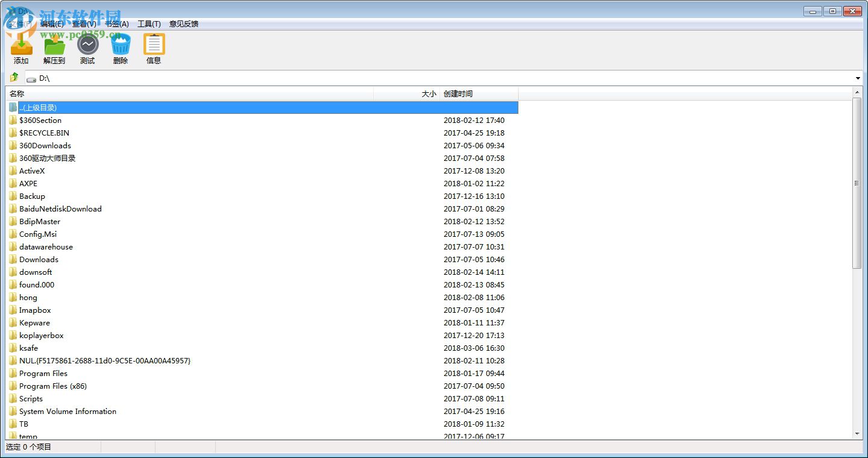Click the folder icon beside AXPE
Screen dimensions: 868x458
(x=13, y=183)
